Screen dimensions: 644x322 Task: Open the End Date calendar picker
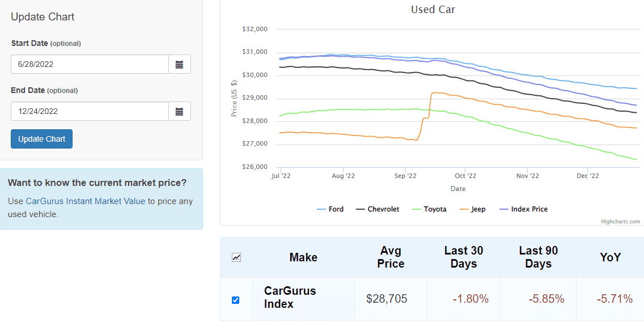pyautogui.click(x=180, y=111)
